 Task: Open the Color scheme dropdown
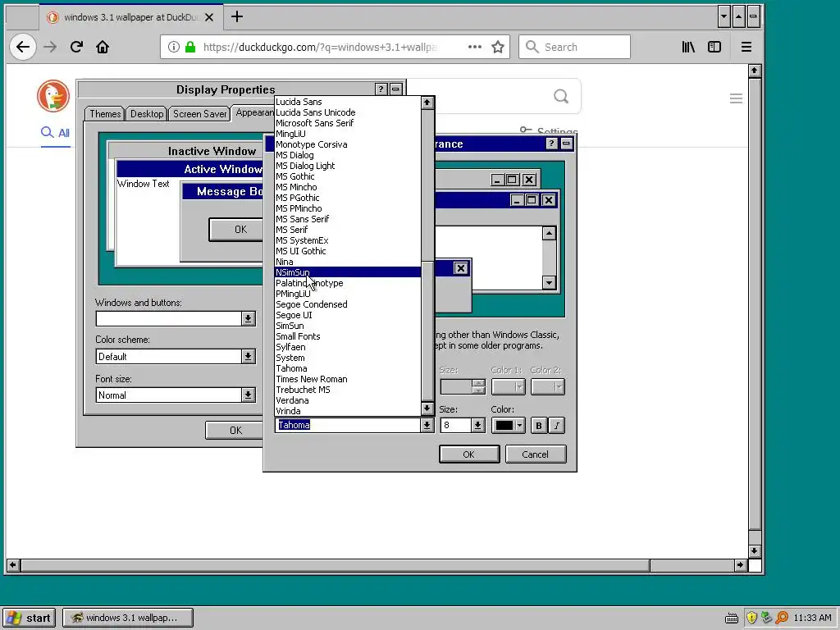coord(248,356)
